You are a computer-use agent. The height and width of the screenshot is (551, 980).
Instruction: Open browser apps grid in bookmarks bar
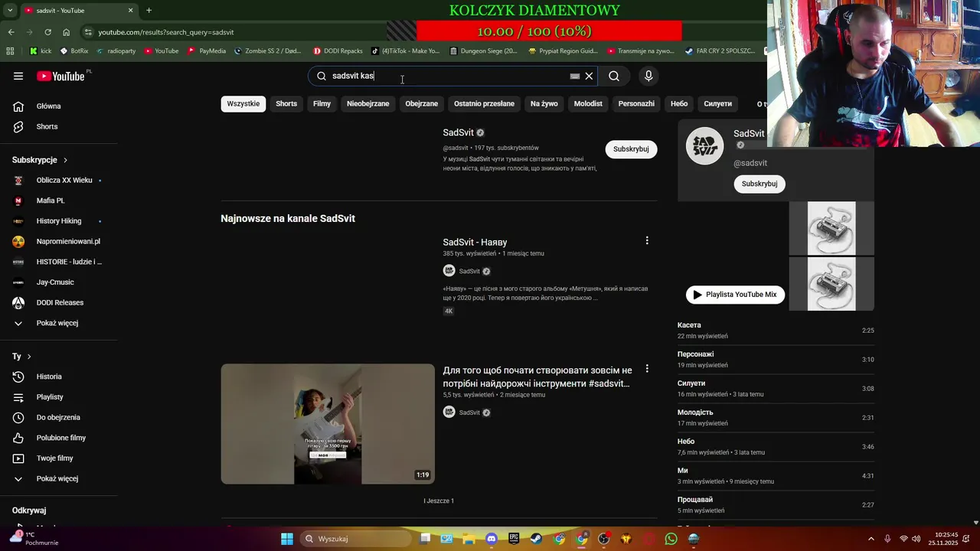point(10,51)
